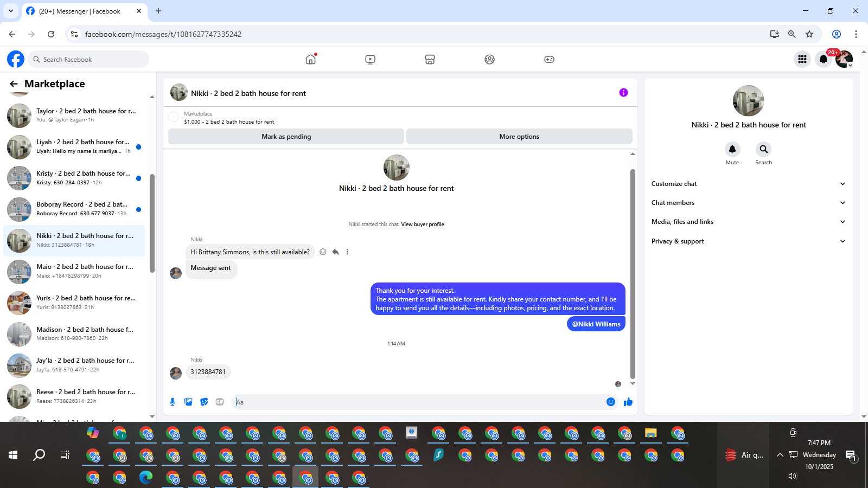Open the Video tab icon
The width and height of the screenshot is (868, 488).
tap(370, 60)
